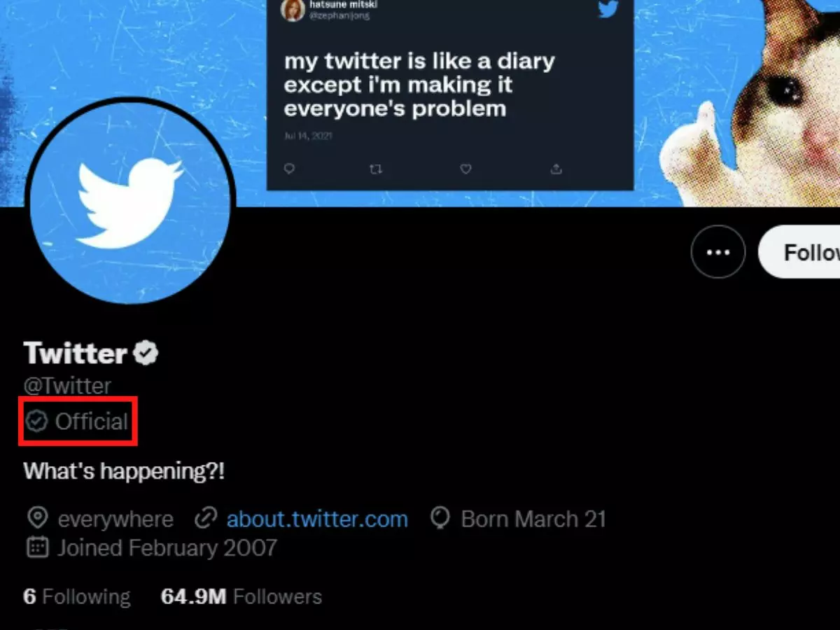Open the share icon on the diary tweet
Image resolution: width=840 pixels, height=630 pixels.
tap(556, 169)
